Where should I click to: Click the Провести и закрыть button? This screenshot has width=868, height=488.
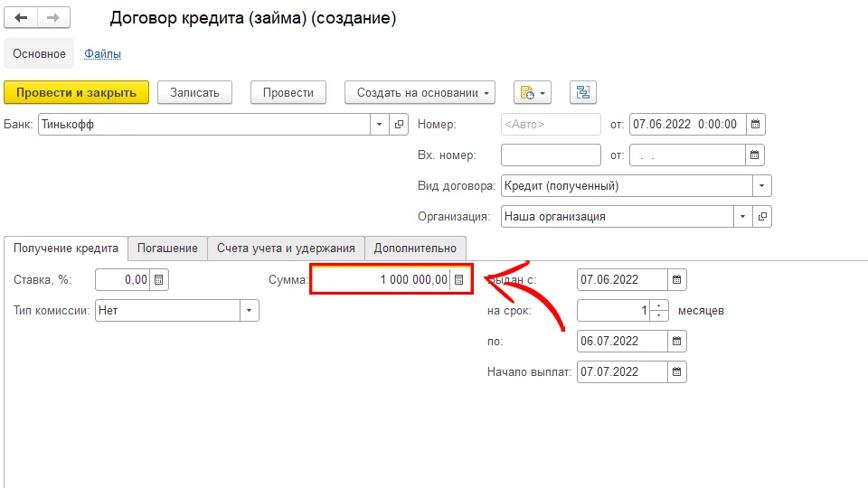[76, 92]
